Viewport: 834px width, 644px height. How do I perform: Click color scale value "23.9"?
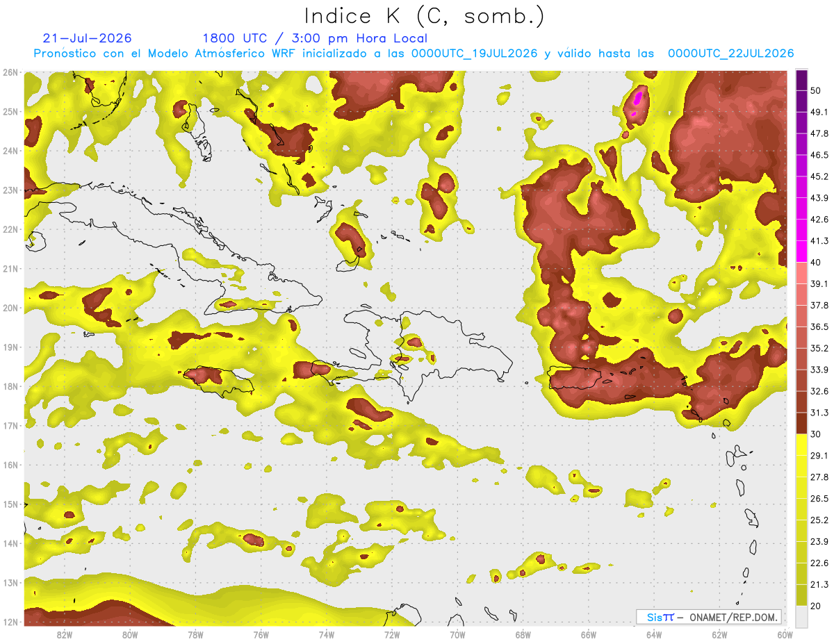[x=819, y=541]
